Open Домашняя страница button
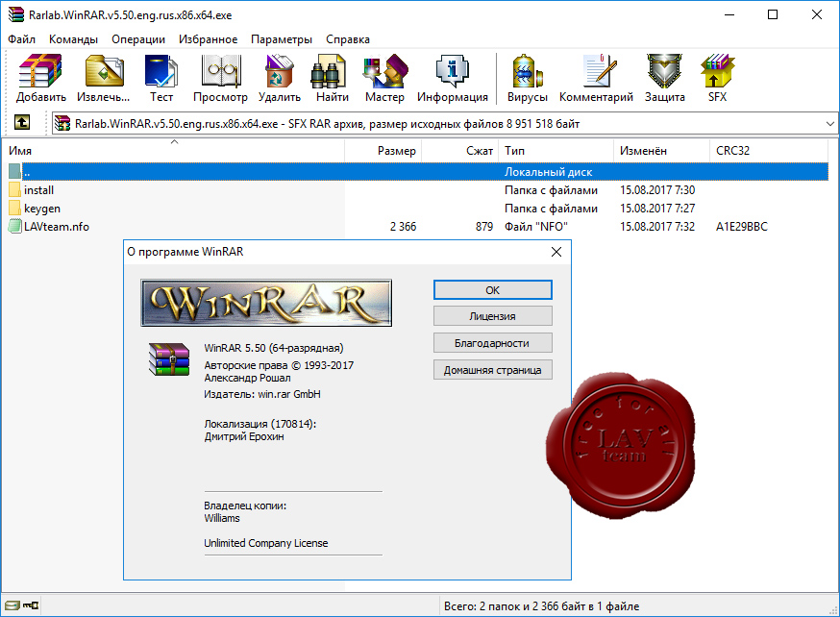Viewport: 840px width, 617px height. (x=492, y=370)
